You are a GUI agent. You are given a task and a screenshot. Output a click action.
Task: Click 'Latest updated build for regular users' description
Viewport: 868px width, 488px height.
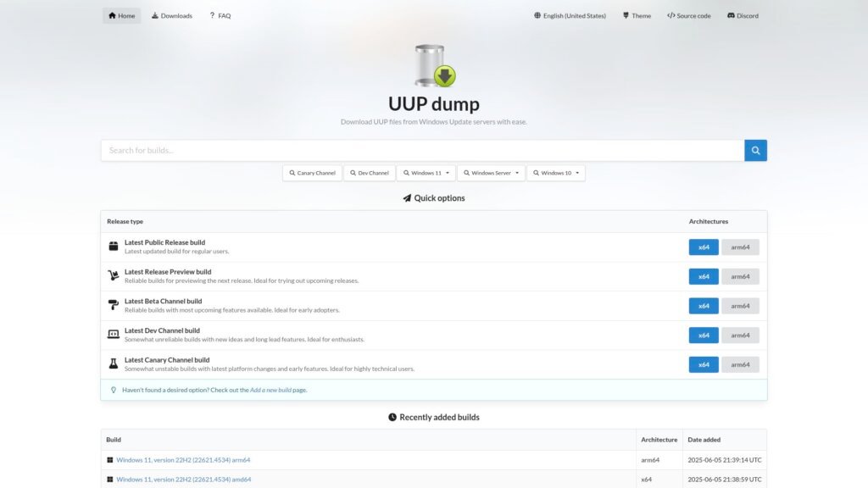176,251
